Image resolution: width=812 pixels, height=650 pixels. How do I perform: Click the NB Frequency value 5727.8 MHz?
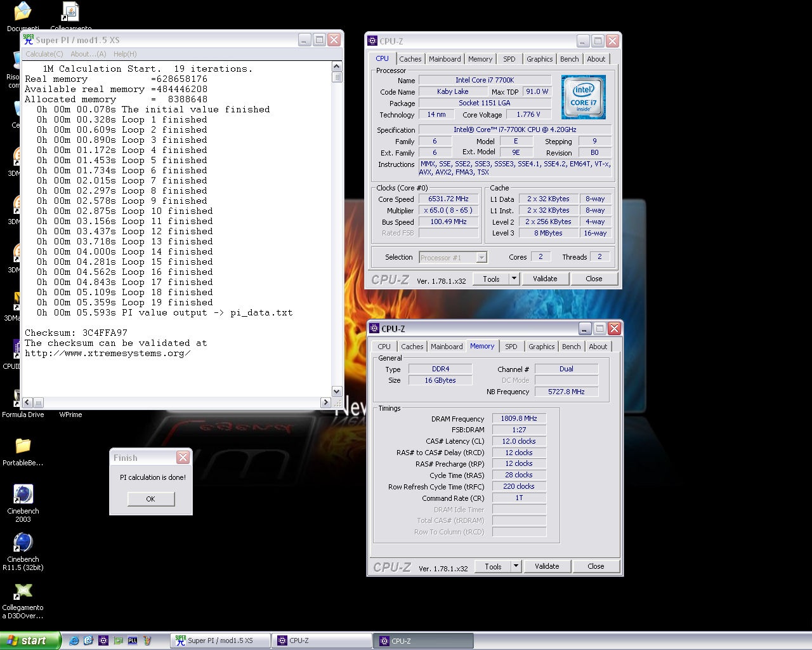point(566,392)
